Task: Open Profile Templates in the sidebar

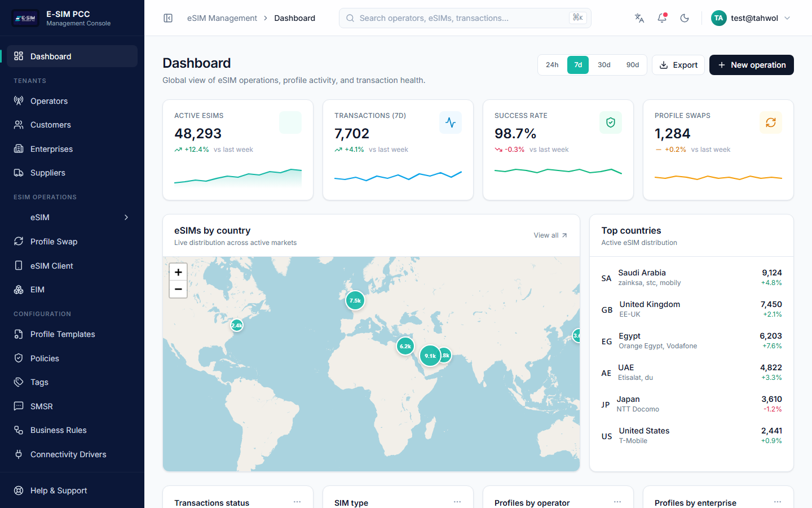Action: [63, 334]
